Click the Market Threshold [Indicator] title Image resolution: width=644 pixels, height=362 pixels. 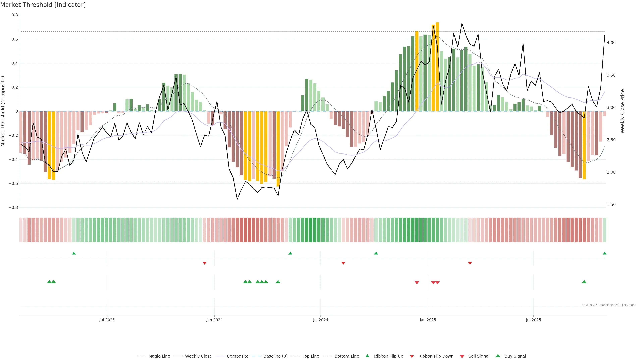click(x=43, y=5)
